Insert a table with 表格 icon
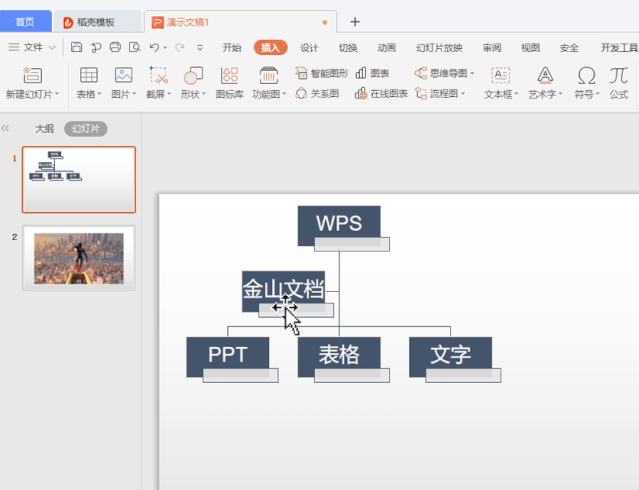The width and height of the screenshot is (639, 490). point(88,75)
